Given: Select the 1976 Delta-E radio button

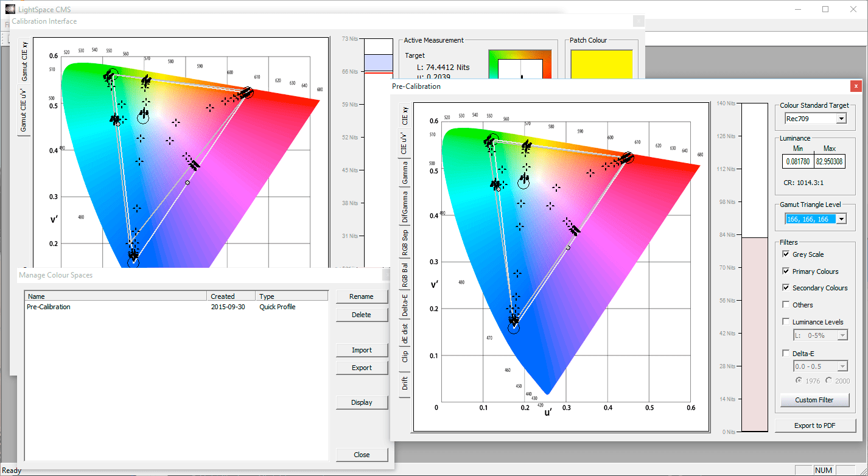Looking at the screenshot, I should coord(799,380).
